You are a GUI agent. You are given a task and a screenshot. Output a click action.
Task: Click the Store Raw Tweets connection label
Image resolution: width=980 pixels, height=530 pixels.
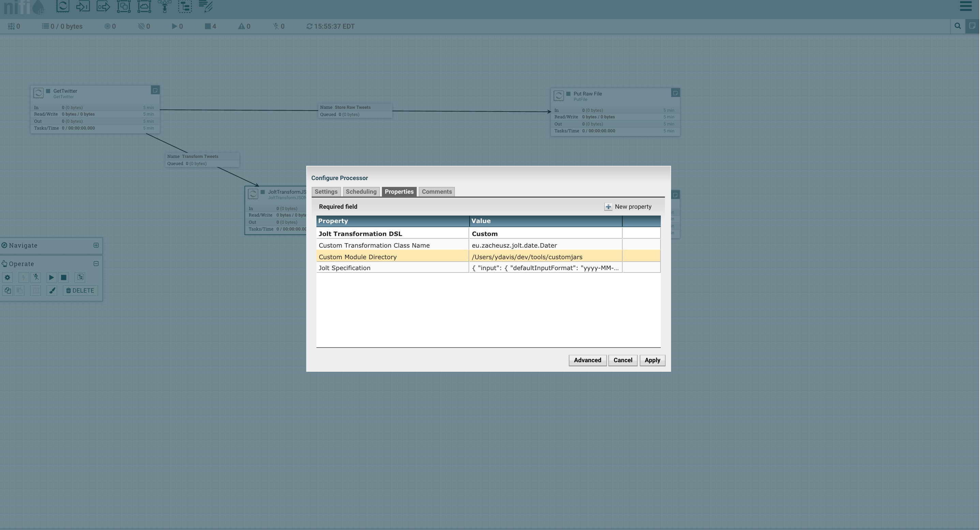tap(355, 111)
